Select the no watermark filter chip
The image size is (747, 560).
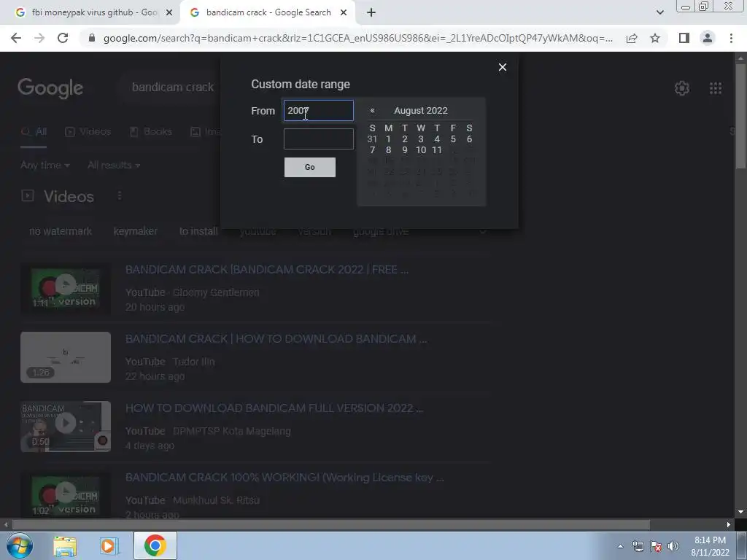coord(61,231)
